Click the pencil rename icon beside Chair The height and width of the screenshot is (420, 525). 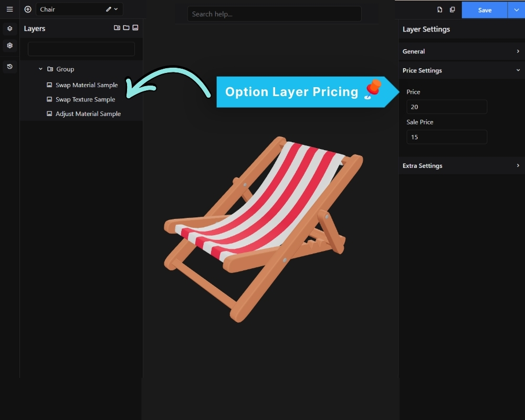tap(109, 9)
